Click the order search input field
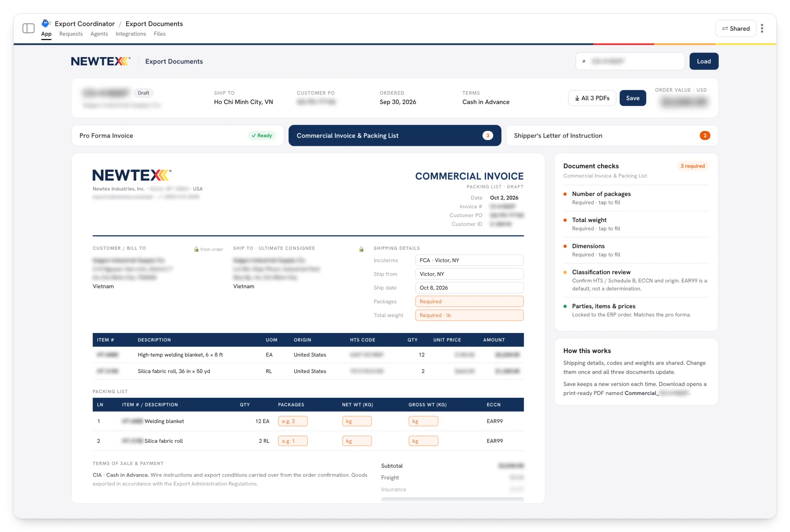 pyautogui.click(x=630, y=61)
